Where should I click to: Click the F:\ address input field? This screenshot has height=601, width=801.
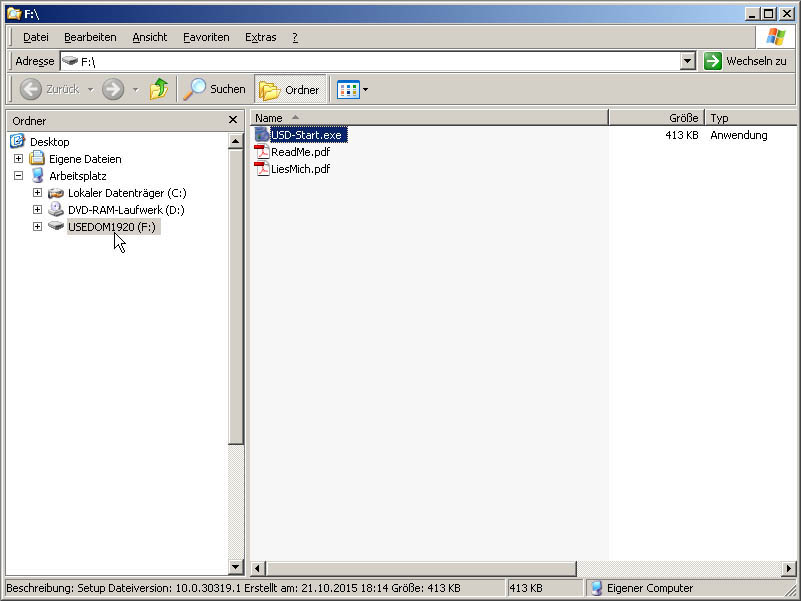tap(370, 61)
